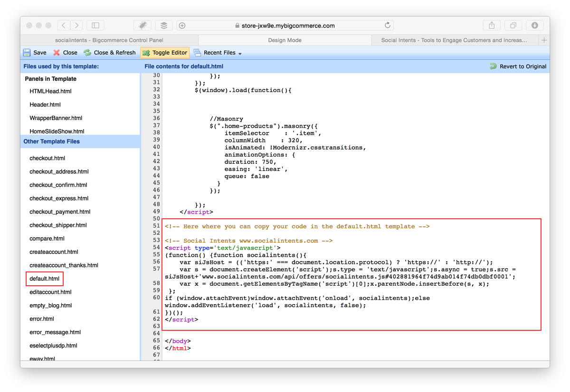Click the closing body tag line

(178, 341)
